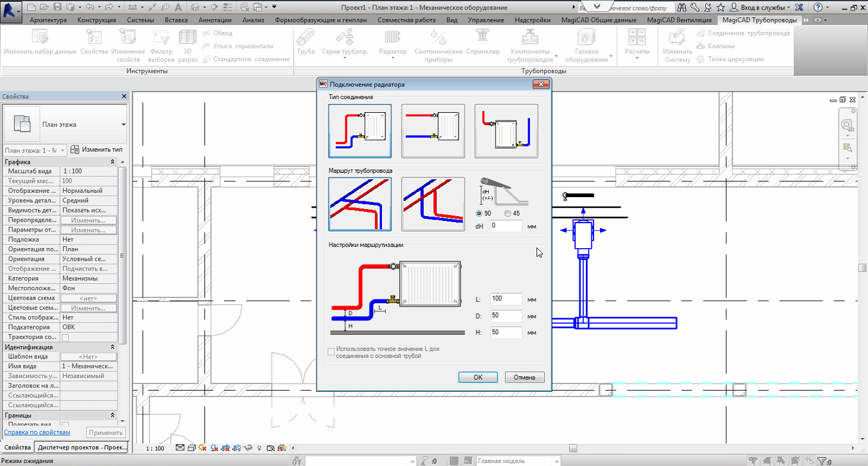This screenshot has width=868, height=466.
Task: Open the Аннотации ribbon tab
Action: 214,20
